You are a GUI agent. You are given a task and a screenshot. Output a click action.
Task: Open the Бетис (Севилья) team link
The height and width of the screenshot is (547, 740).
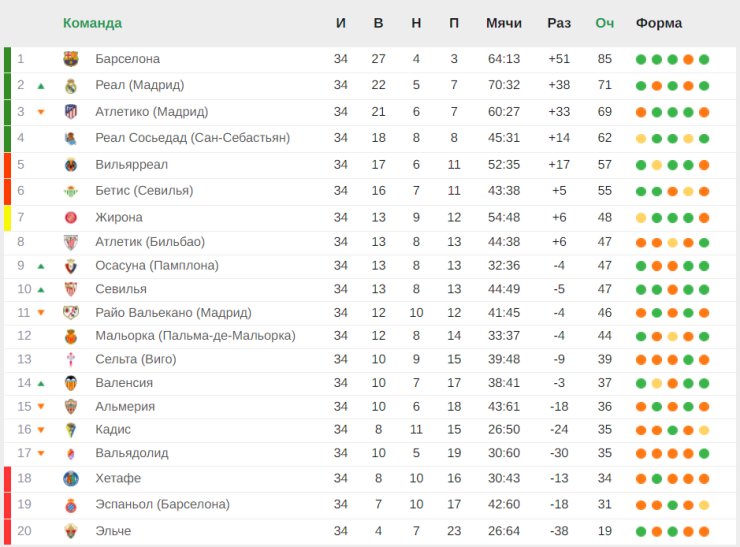click(x=144, y=191)
